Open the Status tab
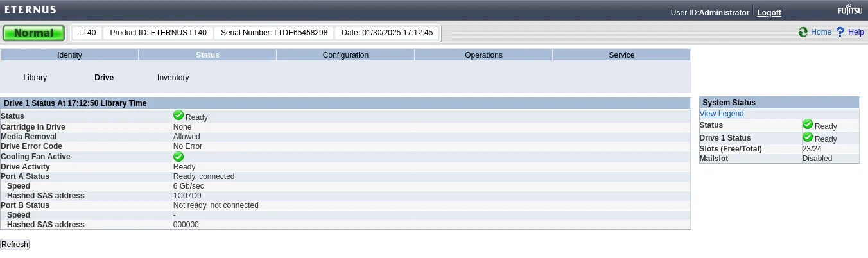The image size is (868, 258). [x=207, y=55]
